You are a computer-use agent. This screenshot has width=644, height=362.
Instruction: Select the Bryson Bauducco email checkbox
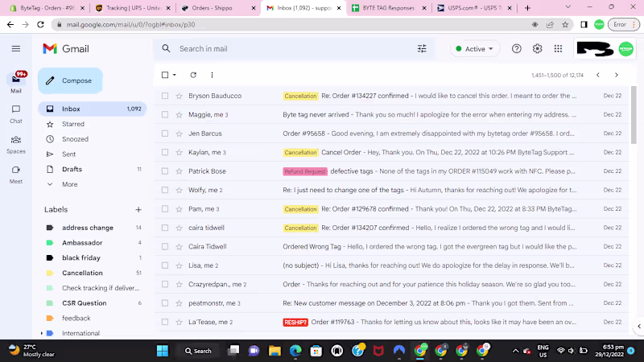(165, 96)
